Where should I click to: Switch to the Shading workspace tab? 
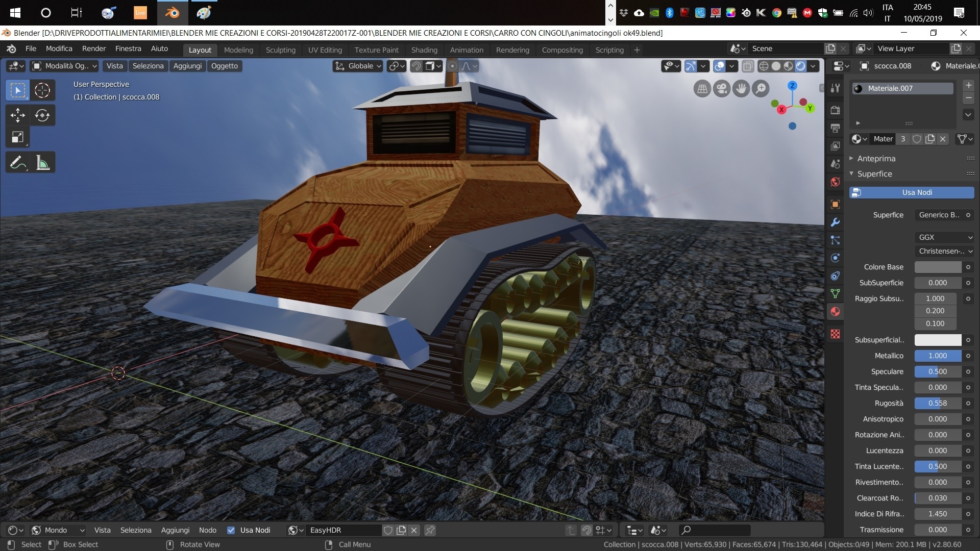424,50
